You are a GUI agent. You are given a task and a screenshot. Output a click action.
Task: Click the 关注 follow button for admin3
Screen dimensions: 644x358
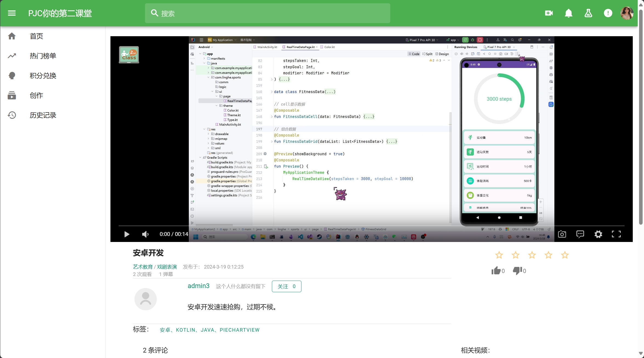coord(287,286)
